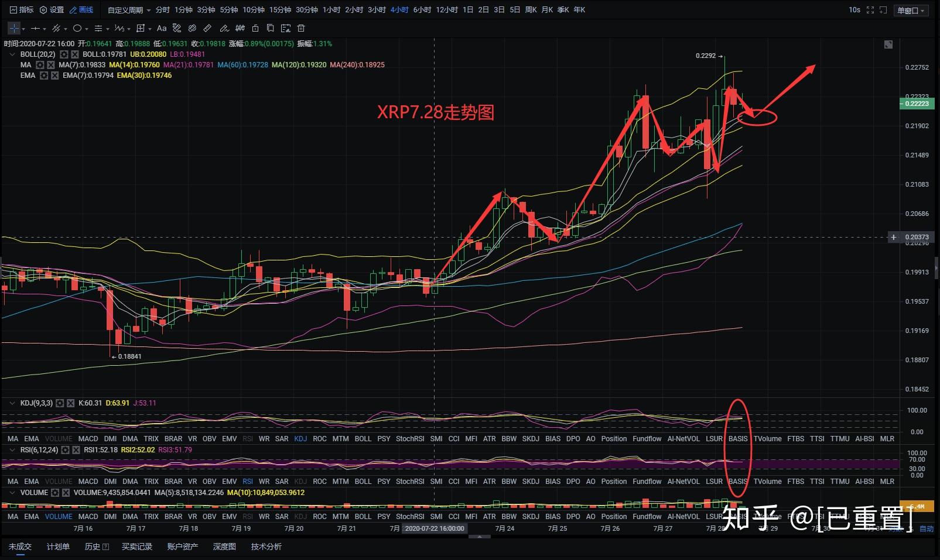This screenshot has height=560, width=940.
Task: Remove the MA indicator with its X
Action: click(x=51, y=65)
